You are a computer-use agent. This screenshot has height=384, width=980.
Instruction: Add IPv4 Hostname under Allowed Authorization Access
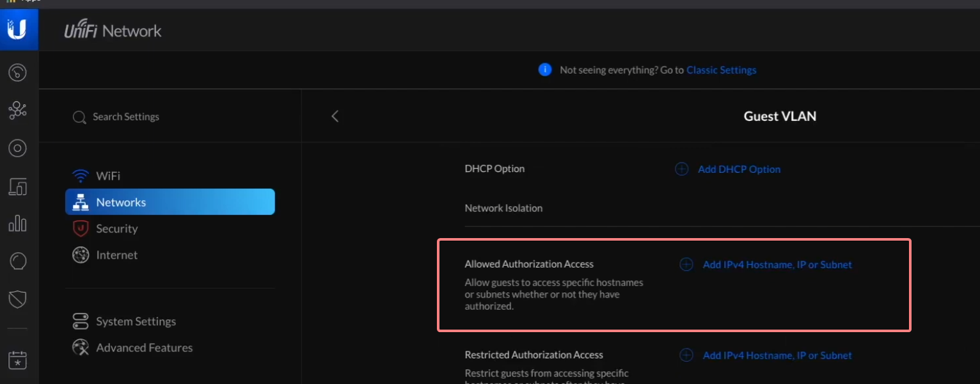(777, 264)
